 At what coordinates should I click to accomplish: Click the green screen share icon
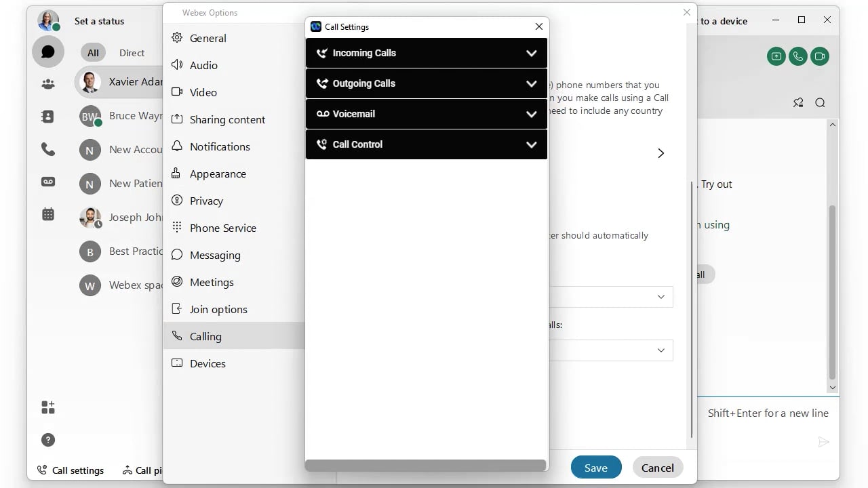point(776,56)
